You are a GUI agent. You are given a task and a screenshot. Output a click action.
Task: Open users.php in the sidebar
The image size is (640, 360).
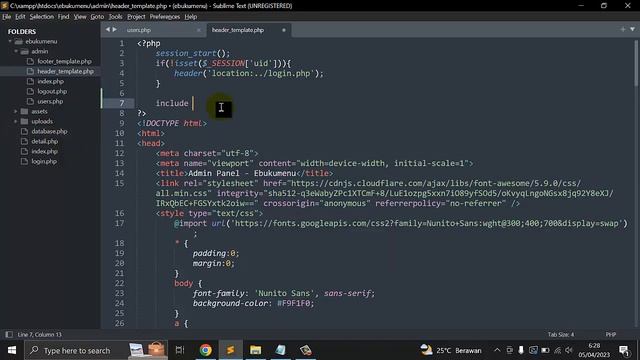[50, 101]
